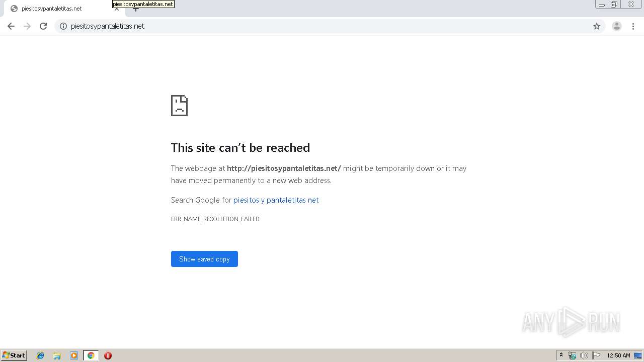The image size is (644, 362).
Task: Click the Show saved copy button
Action: click(204, 259)
